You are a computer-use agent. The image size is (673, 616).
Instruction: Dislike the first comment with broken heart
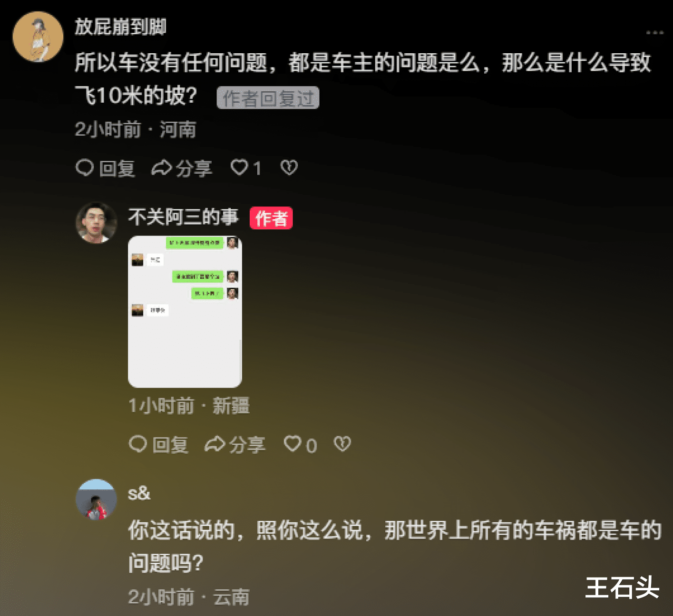point(289,167)
